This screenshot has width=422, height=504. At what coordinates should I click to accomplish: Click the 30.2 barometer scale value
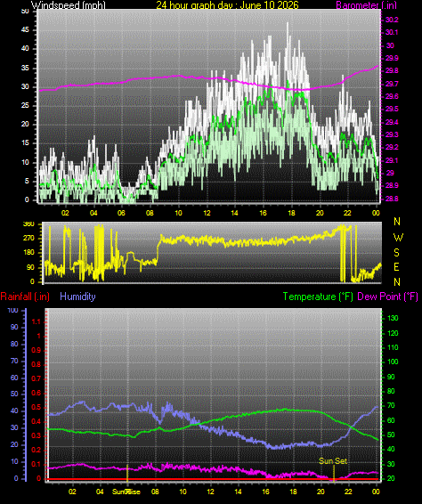pyautogui.click(x=392, y=20)
